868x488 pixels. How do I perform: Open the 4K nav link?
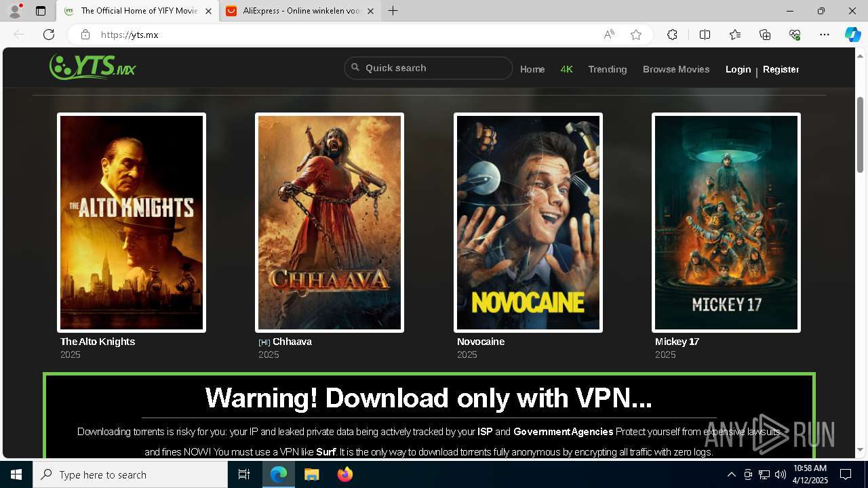567,69
